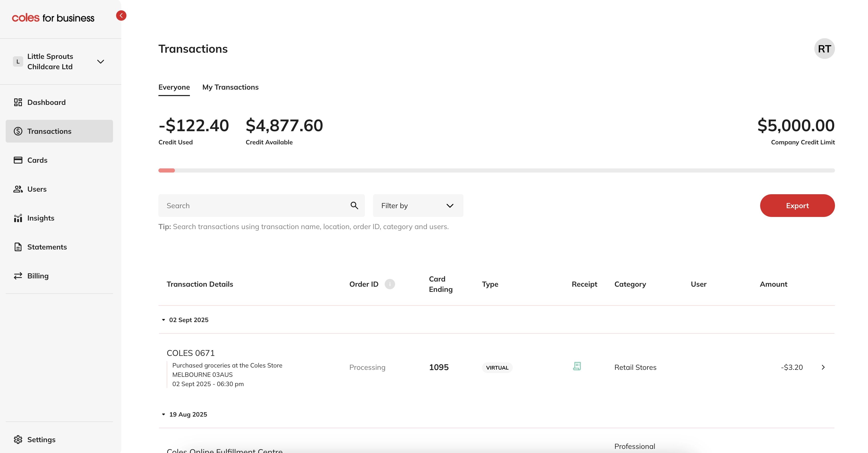This screenshot has width=868, height=453.
Task: View receipt for COLES 0671
Action: tap(577, 366)
